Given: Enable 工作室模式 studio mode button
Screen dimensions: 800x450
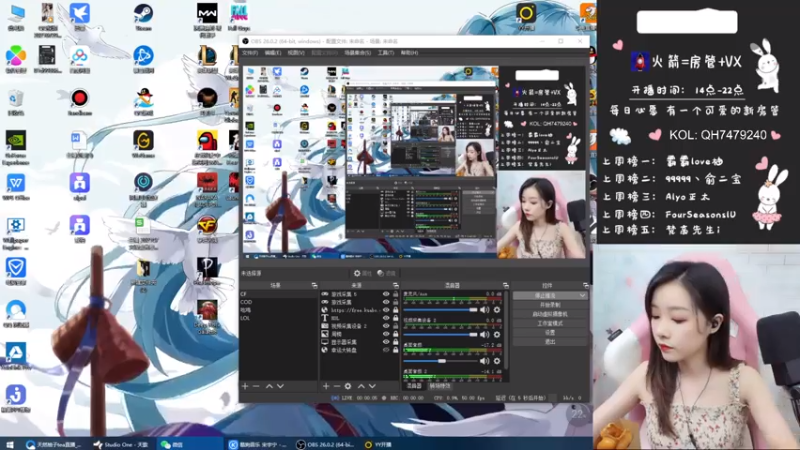Looking at the screenshot, I should click(550, 323).
